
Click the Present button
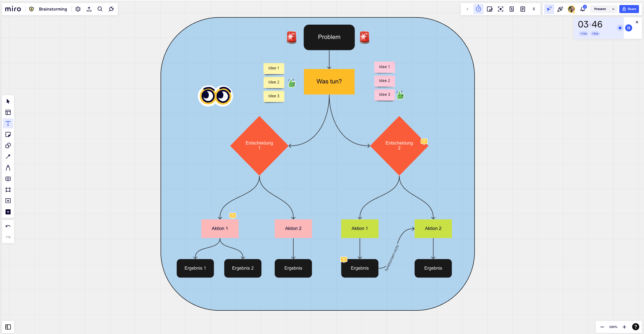point(600,9)
